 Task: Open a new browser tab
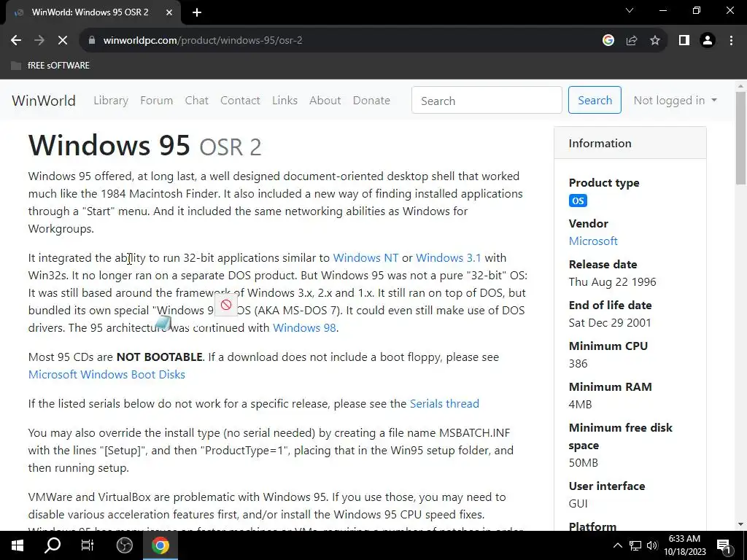197,12
